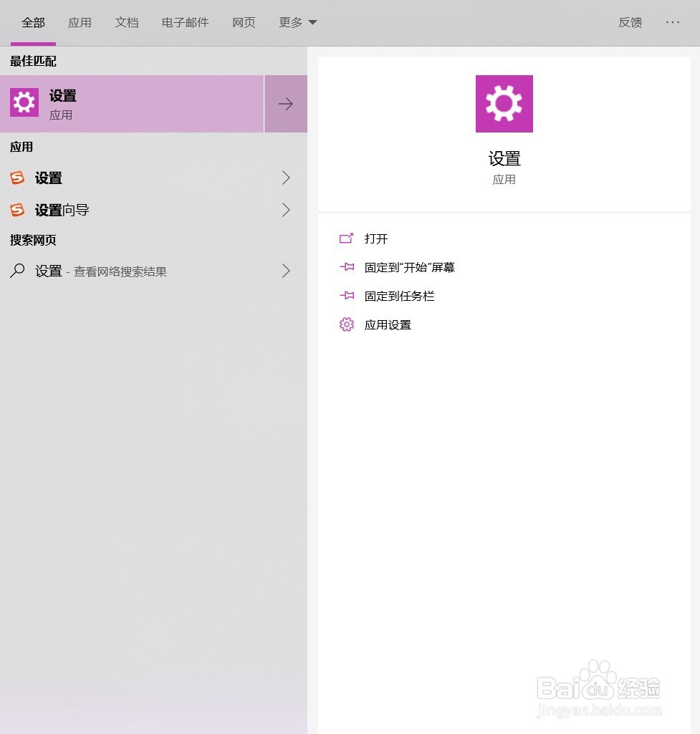Click the open-window icon next to 打开

[x=347, y=238]
